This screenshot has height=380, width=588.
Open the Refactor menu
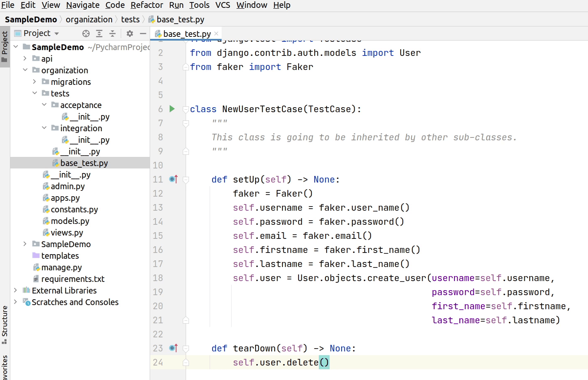pos(147,5)
